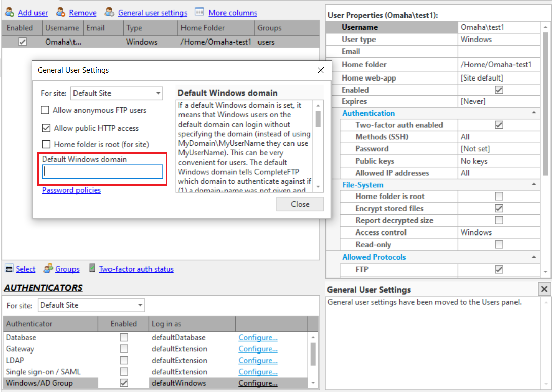Click the More columns grid icon
The image size is (552, 392).
pyautogui.click(x=199, y=12)
